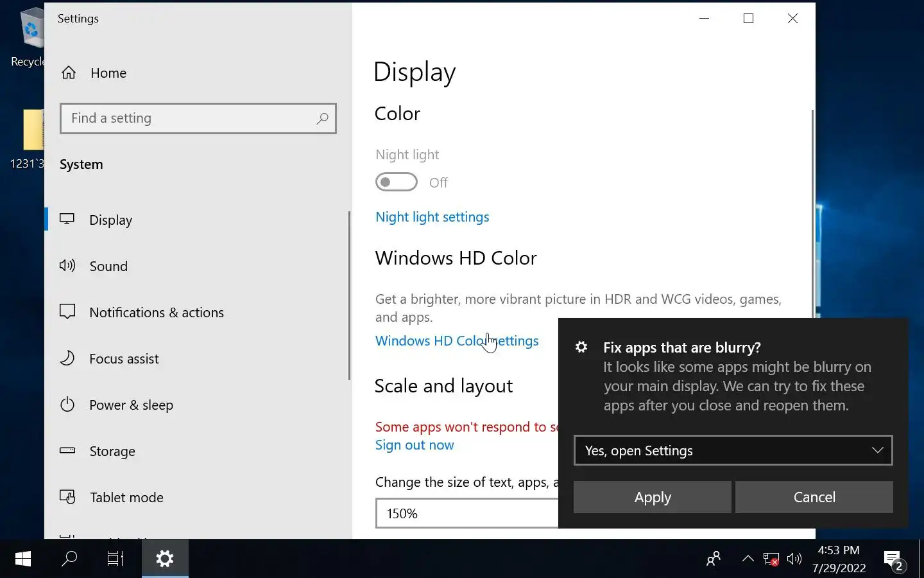Viewport: 924px width, 578px height.
Task: Click the gear icon in the notification
Action: [581, 347]
